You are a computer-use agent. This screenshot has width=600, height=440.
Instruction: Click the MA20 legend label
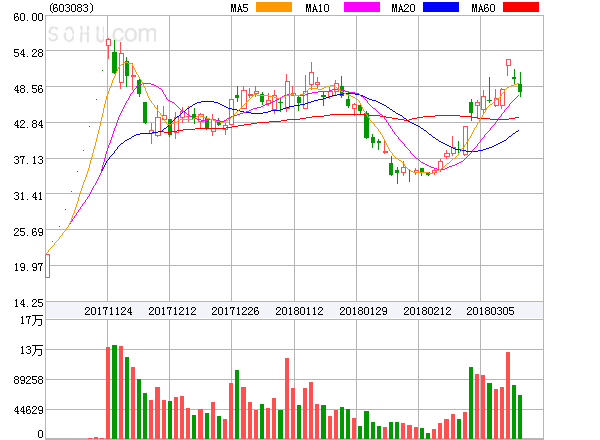click(x=403, y=8)
